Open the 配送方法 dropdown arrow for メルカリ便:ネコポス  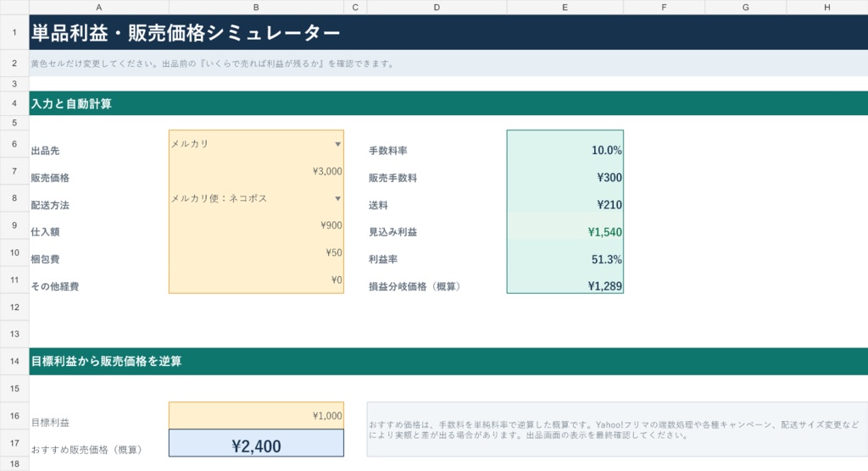pos(337,198)
